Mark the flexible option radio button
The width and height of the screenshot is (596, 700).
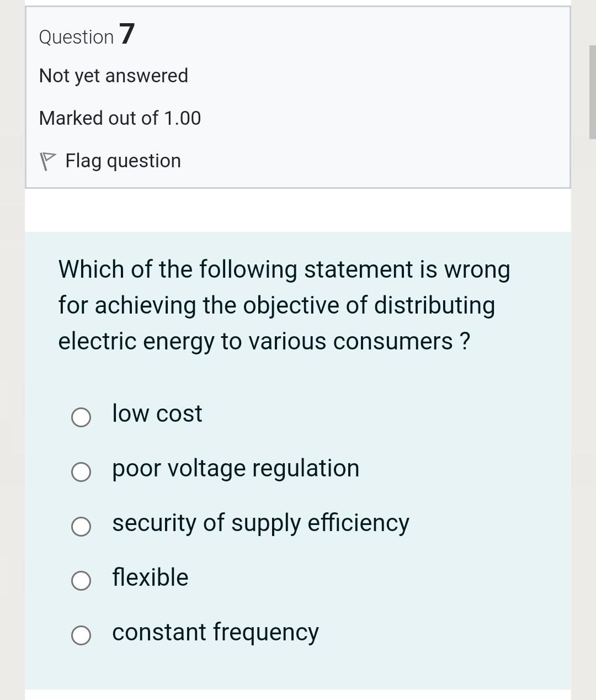point(81,581)
